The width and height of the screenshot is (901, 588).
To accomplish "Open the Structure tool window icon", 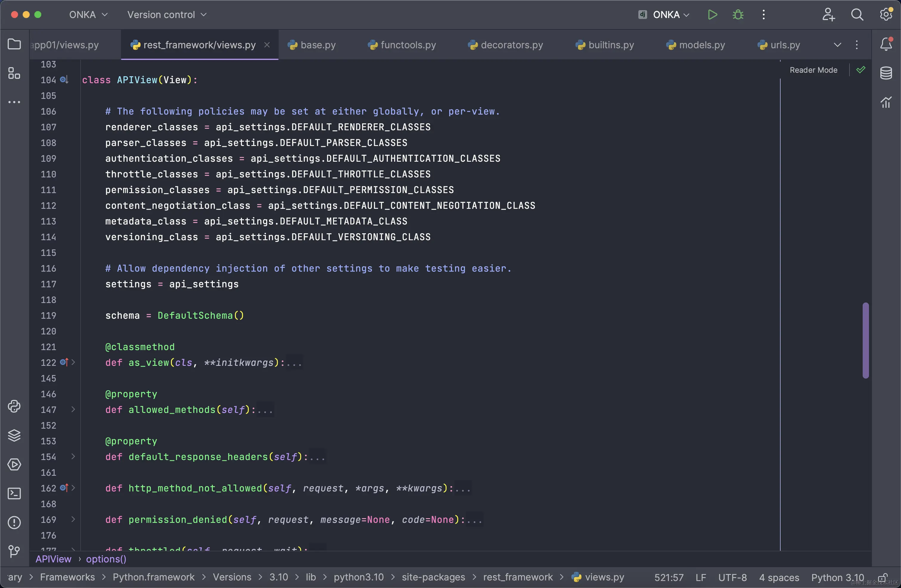I will pos(14,73).
